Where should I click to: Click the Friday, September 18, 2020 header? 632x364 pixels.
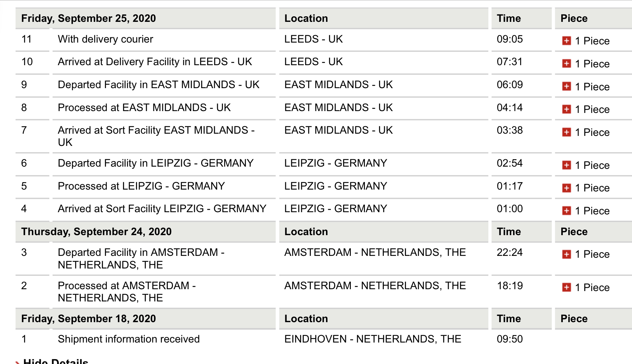coord(89,319)
